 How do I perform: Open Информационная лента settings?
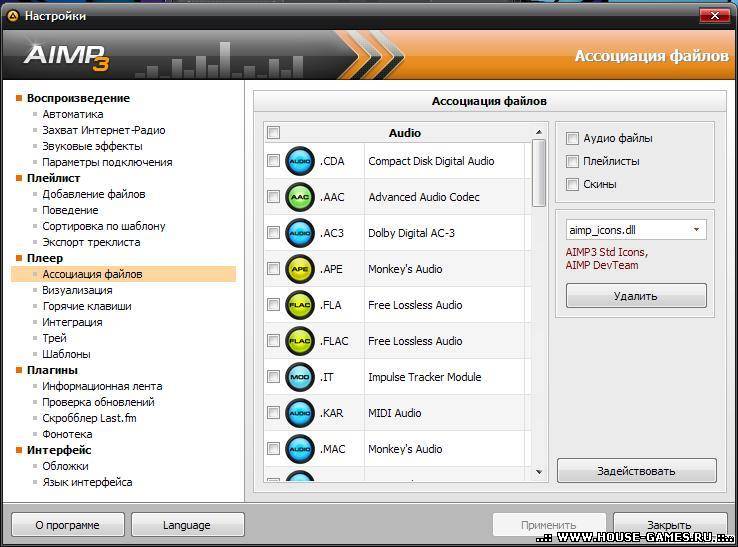point(102,386)
